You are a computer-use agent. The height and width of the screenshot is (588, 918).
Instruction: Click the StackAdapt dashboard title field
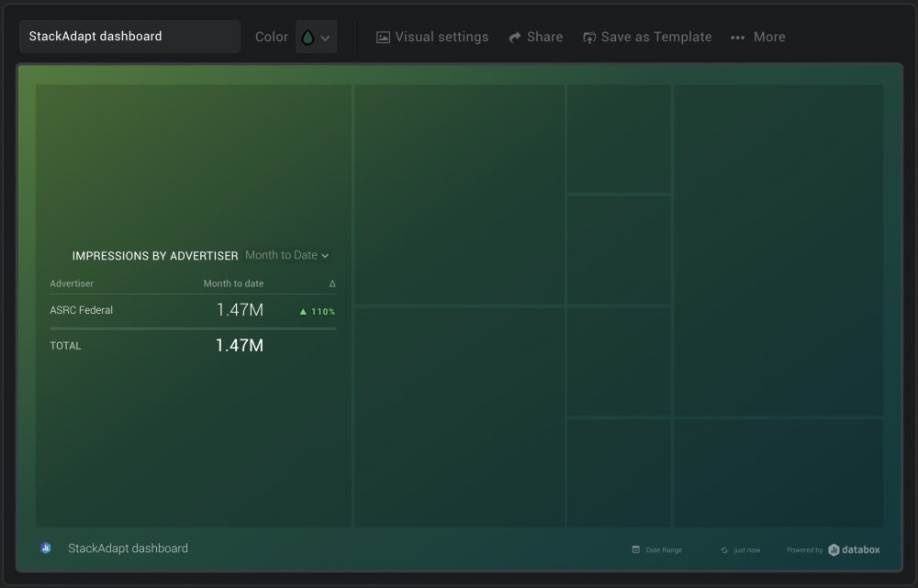coord(129,36)
